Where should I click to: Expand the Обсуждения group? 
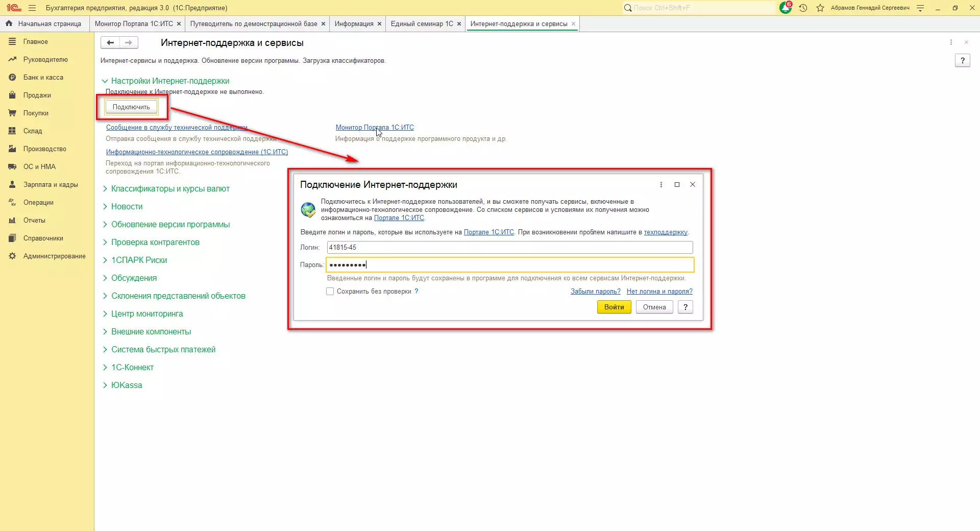point(130,278)
